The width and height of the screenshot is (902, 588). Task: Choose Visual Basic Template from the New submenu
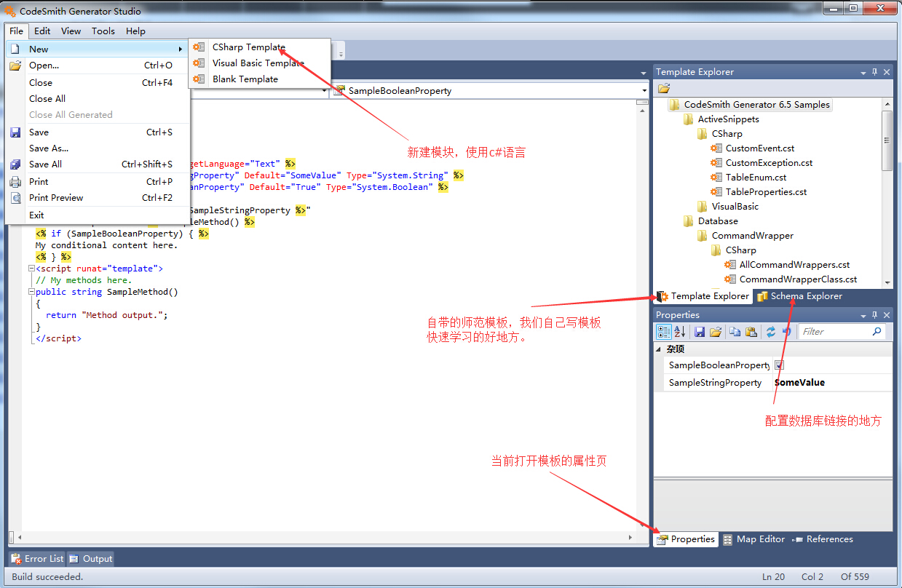click(259, 63)
